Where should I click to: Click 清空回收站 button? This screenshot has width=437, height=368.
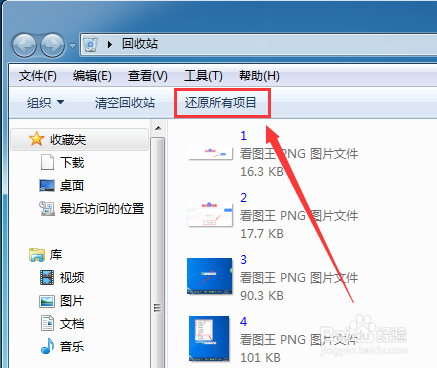[x=125, y=103]
